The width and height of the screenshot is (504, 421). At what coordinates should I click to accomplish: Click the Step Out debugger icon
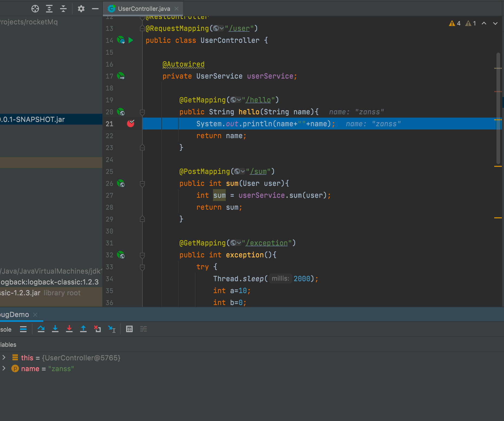pos(83,329)
